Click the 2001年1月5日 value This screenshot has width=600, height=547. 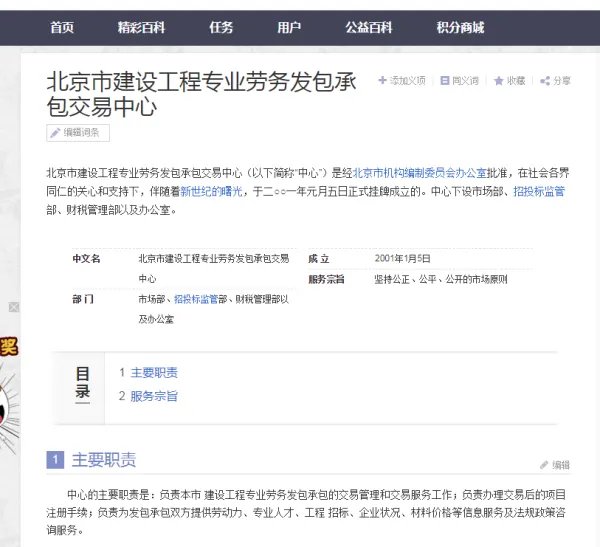click(x=402, y=258)
